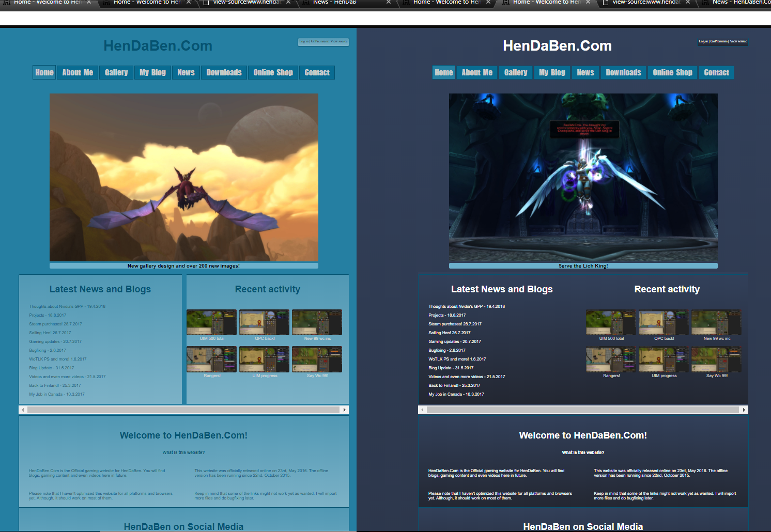The height and width of the screenshot is (532, 771).
Task: Click scroll-left arrow of left window's horizontal scrollbar
Action: pyautogui.click(x=23, y=410)
